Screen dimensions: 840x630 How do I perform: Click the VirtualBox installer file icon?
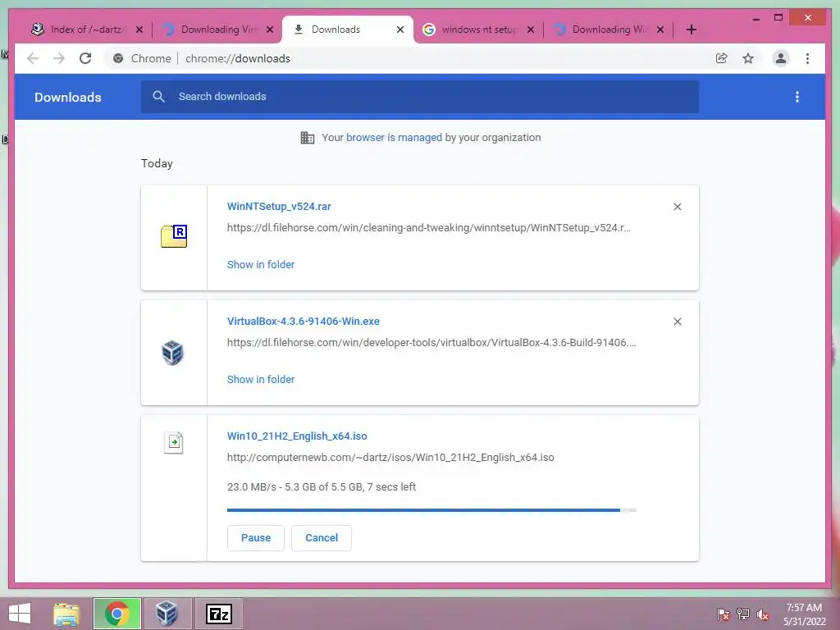pos(172,353)
